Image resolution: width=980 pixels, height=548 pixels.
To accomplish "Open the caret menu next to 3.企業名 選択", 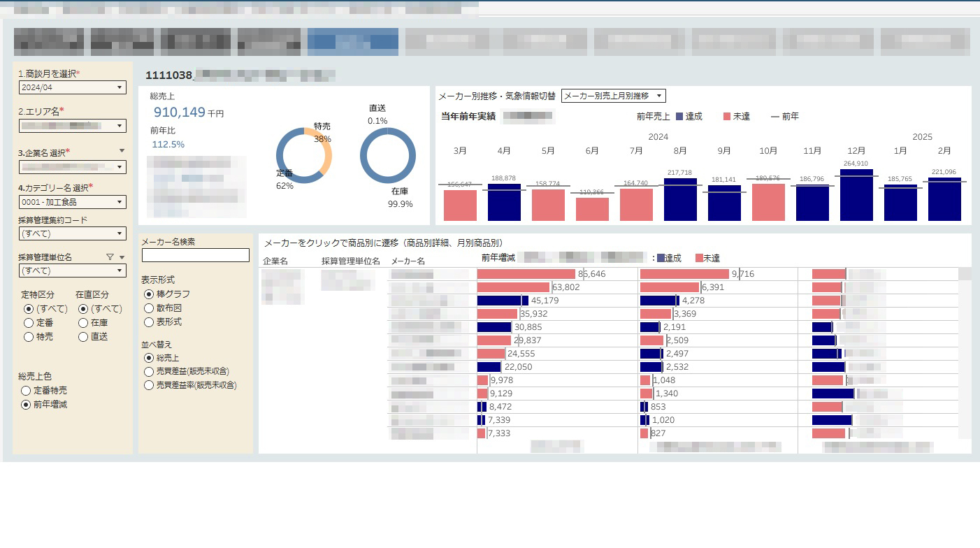I will coord(122,151).
